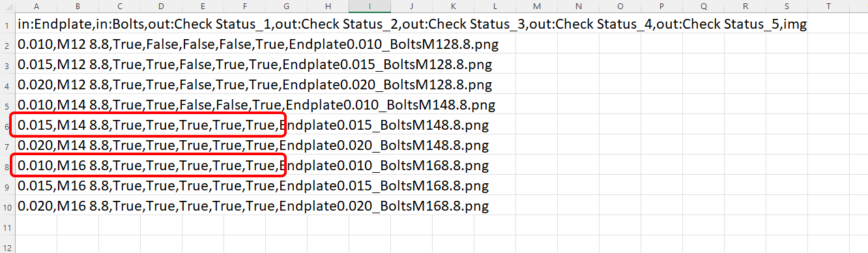The height and width of the screenshot is (253, 868).
Task: Click cell A4 with 0.020,M12 row
Action: pyautogui.click(x=36, y=85)
